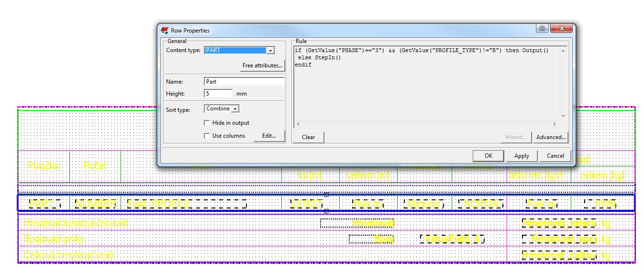Cancel the Row Properties dialog
The width and height of the screenshot is (644, 273).
555,156
